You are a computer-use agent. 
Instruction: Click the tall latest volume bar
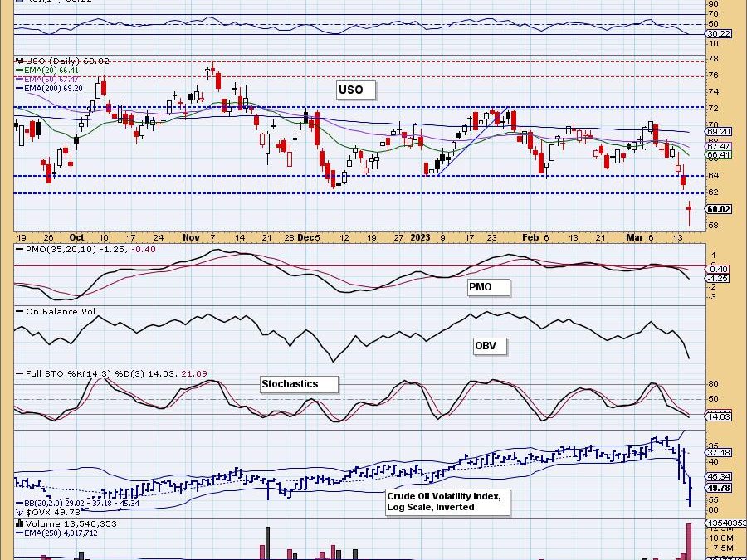pos(688,542)
